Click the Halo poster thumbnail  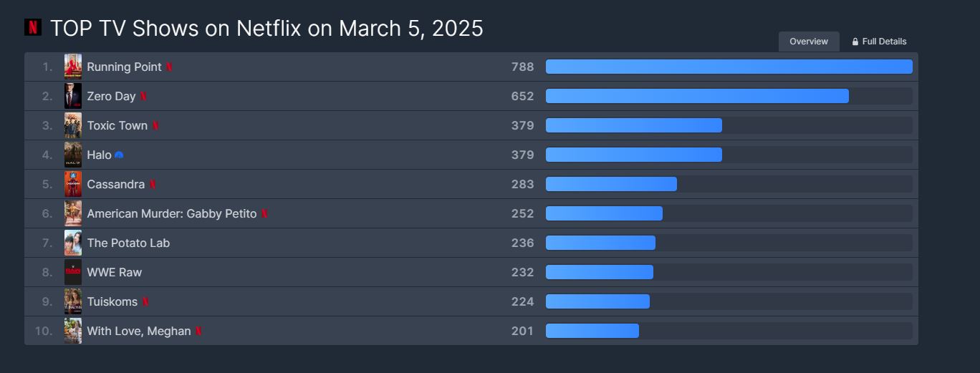click(73, 155)
